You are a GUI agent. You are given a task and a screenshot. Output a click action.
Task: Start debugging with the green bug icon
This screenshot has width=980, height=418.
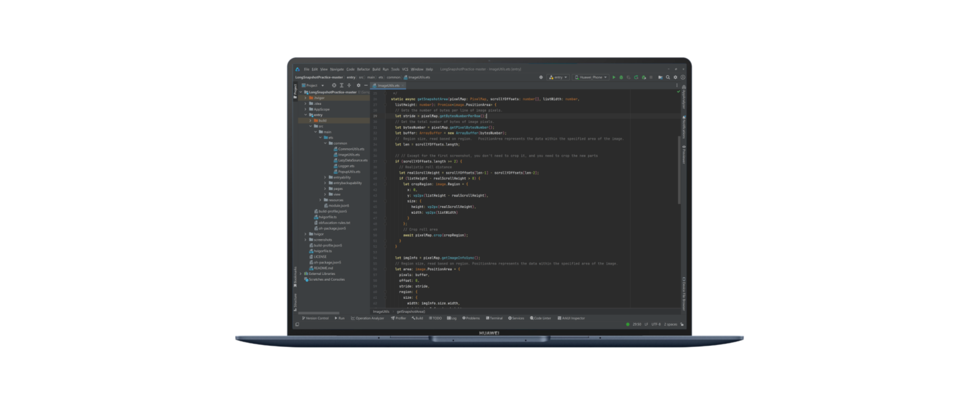tap(621, 77)
